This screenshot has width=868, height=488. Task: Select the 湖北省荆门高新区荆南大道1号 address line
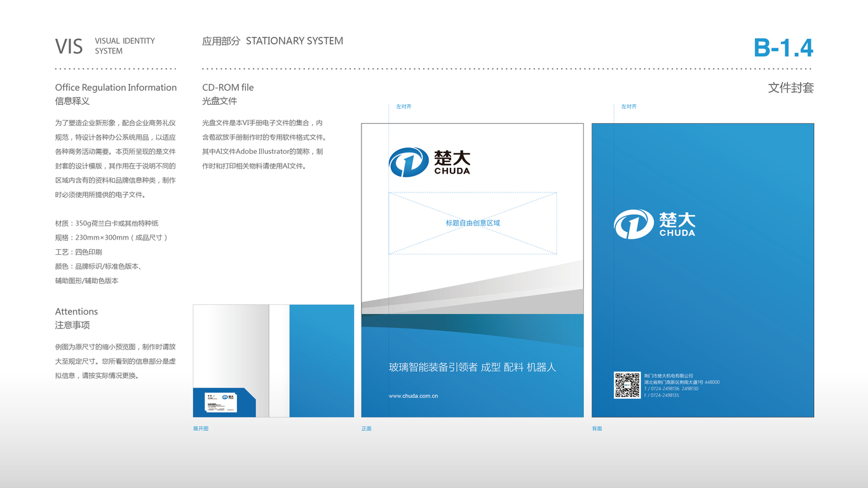tap(682, 383)
